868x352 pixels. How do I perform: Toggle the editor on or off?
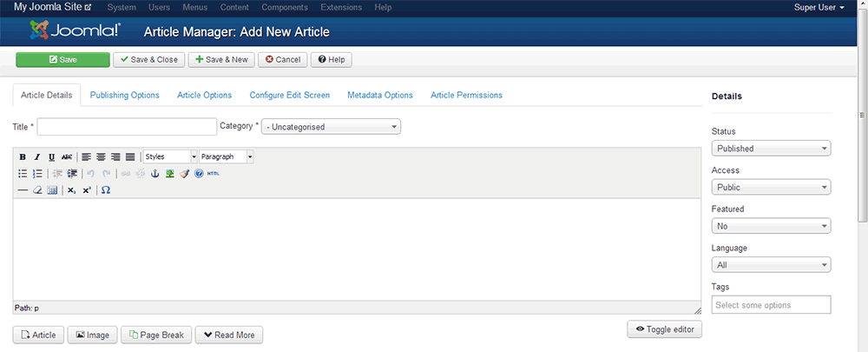point(664,329)
